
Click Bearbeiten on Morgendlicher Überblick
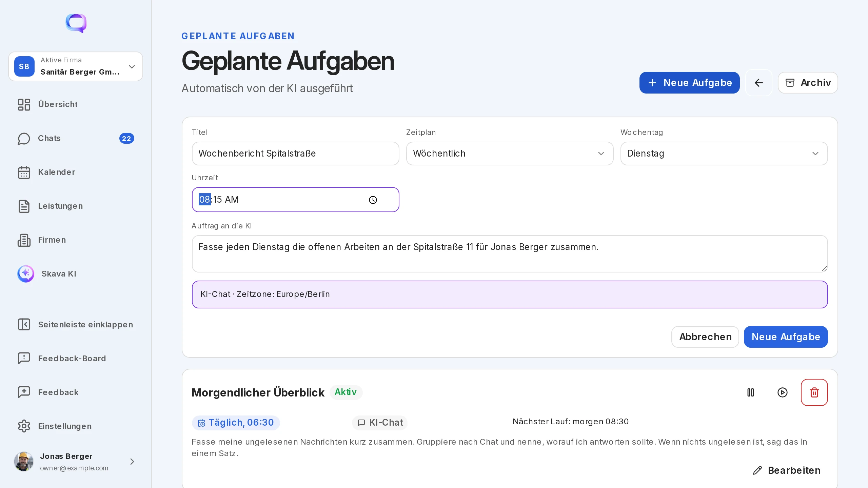[x=787, y=470]
